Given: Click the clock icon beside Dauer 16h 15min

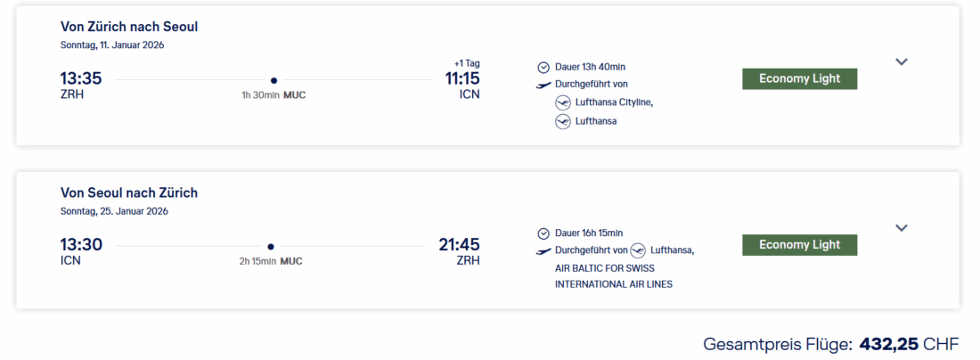Looking at the screenshot, I should 543,233.
